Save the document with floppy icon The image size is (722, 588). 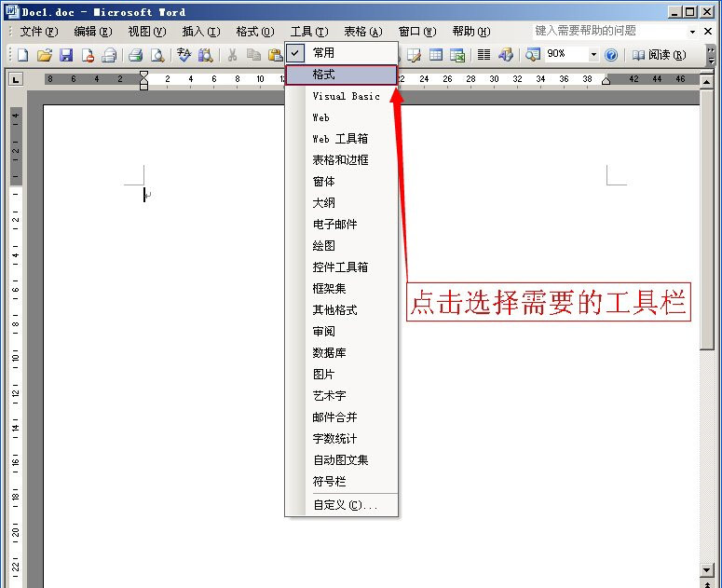tap(65, 55)
